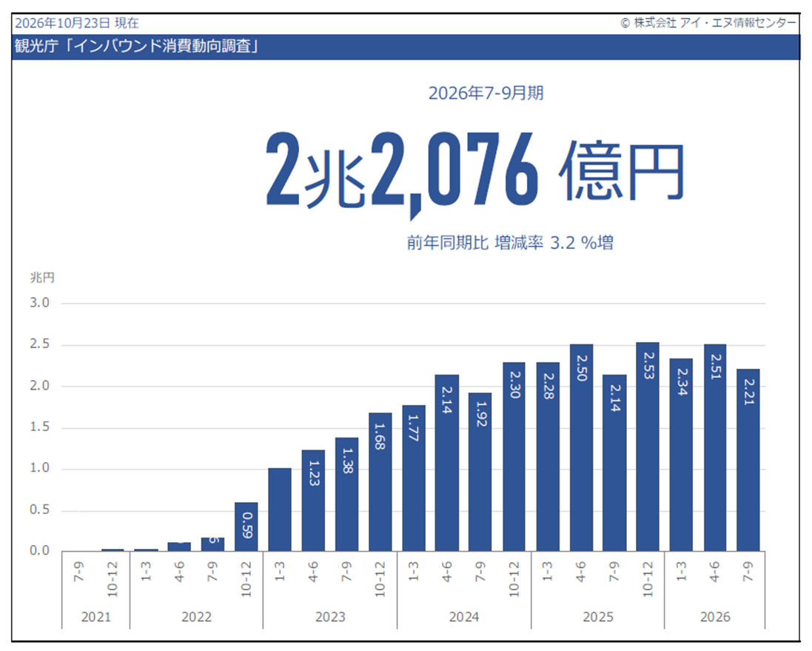The image size is (812, 651).
Task: Click the 1-3 axis label above 2026
Action: 681,571
